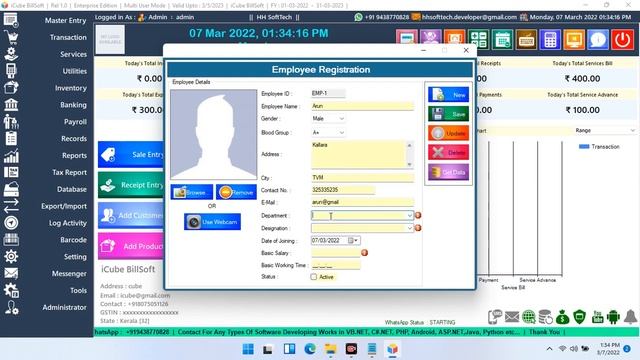Click the money bag status icon
The image size is (640, 360).
pos(562,317)
